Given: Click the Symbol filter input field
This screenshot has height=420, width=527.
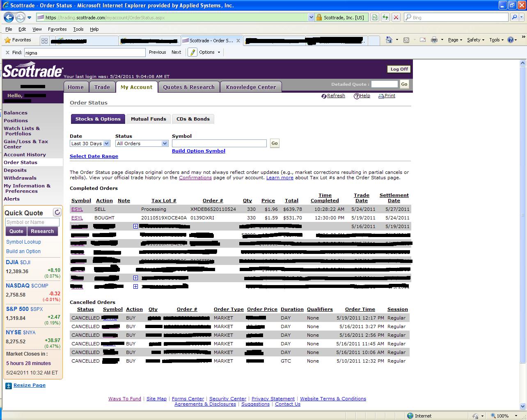Looking at the screenshot, I should 219,144.
